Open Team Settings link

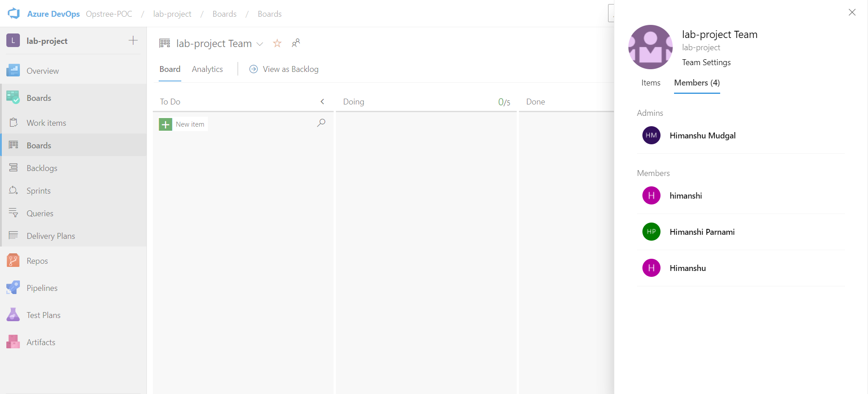pos(706,62)
